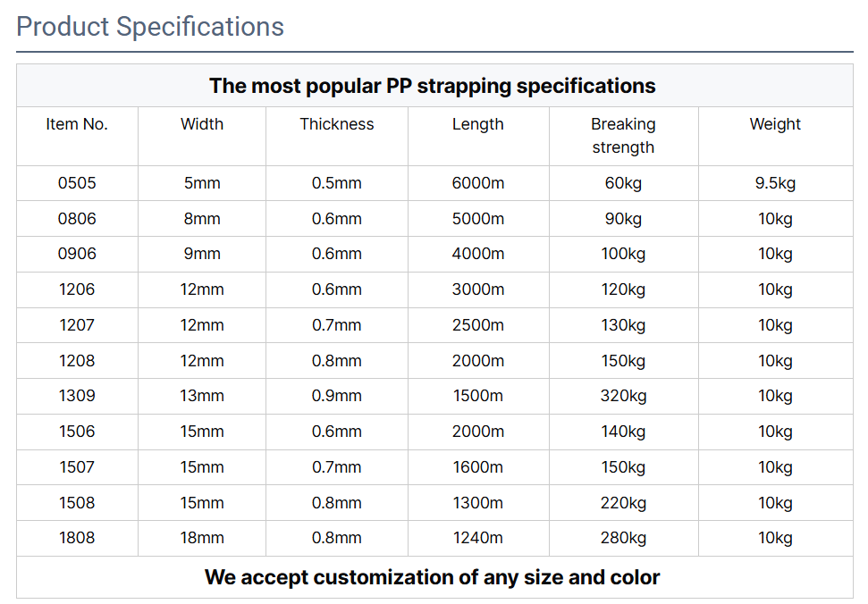The width and height of the screenshot is (868, 604).
Task: Click the Breaking strength column header
Action: 623,136
